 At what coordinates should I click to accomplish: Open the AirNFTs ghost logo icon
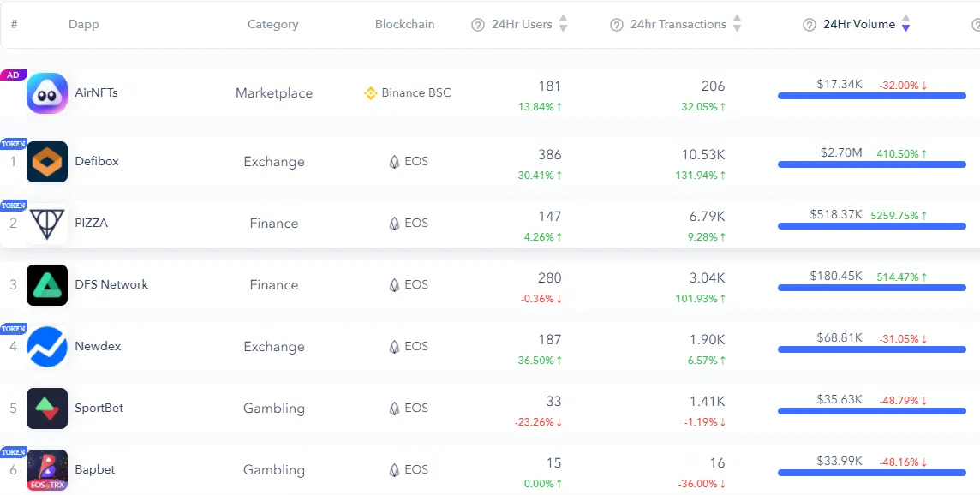point(47,93)
